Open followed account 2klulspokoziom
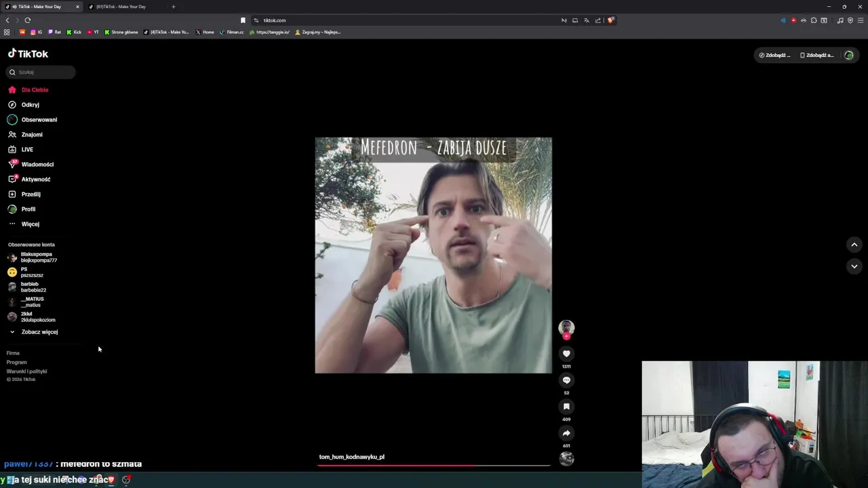 32,317
